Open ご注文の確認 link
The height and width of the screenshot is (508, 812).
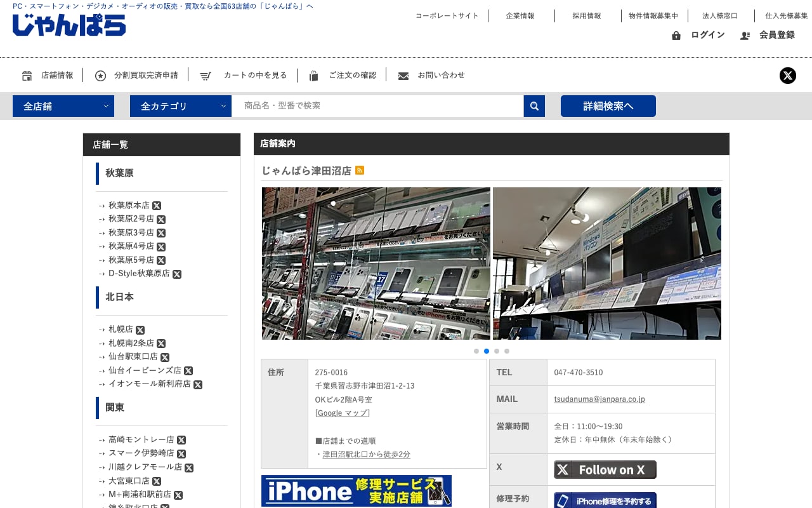353,76
